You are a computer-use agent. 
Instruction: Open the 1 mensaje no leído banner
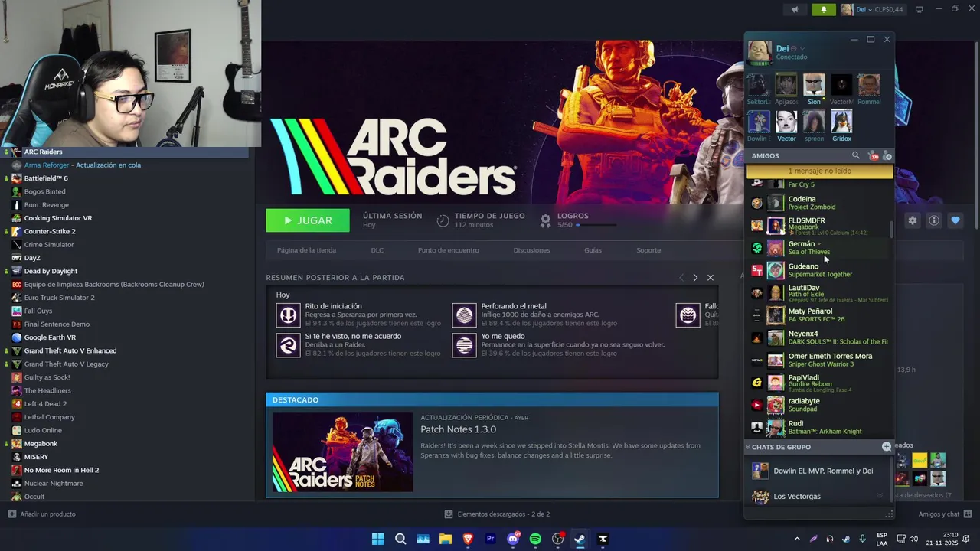[819, 171]
